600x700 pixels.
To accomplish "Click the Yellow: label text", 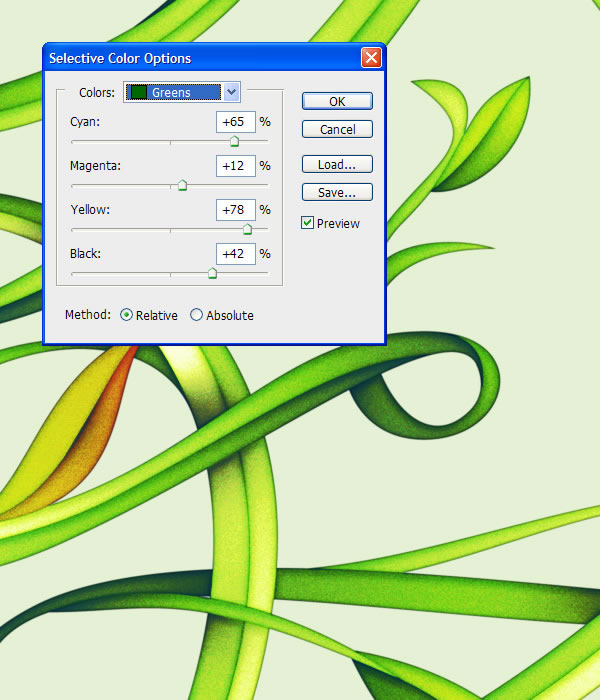I will [x=90, y=210].
